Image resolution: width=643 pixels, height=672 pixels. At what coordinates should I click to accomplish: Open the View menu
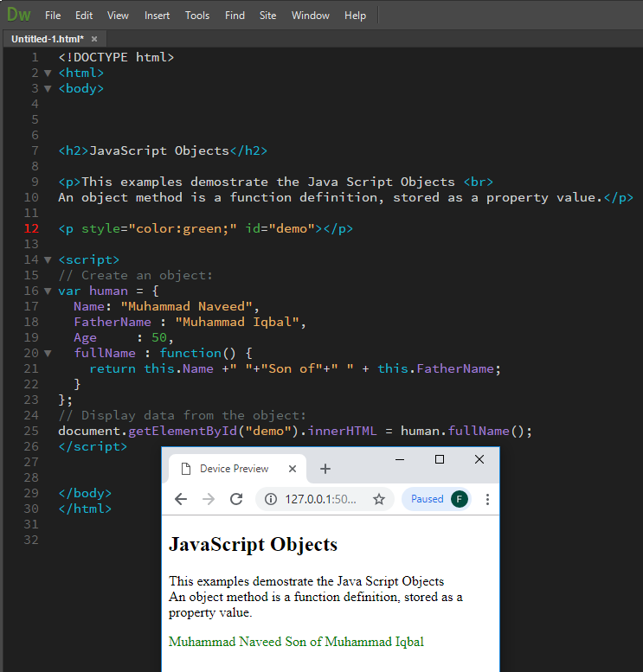[x=118, y=16]
